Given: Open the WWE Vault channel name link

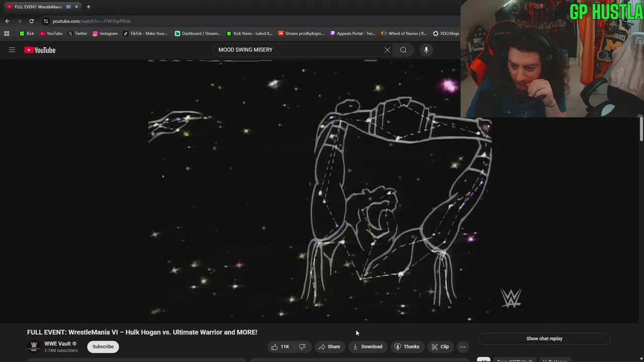Looking at the screenshot, I should [57, 344].
